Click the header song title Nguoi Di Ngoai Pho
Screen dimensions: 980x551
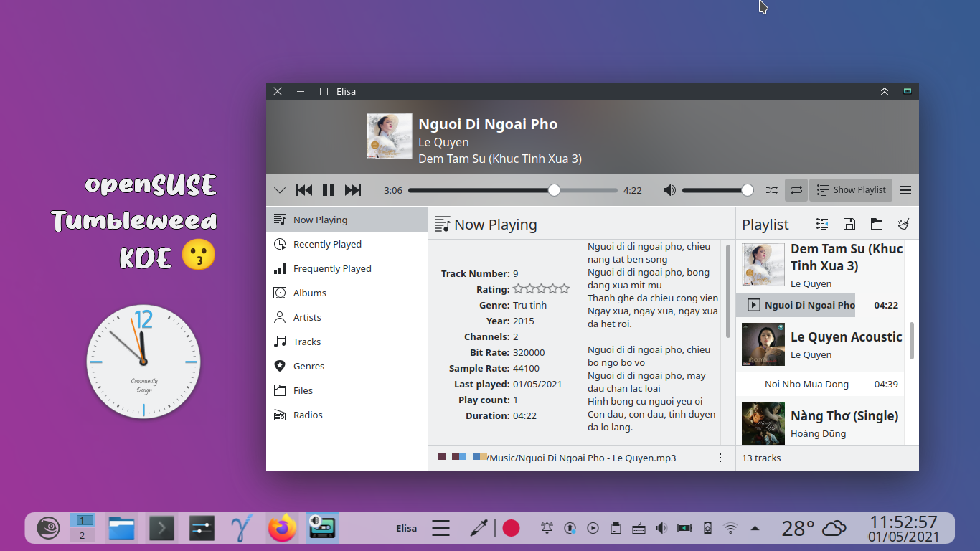[x=488, y=124]
